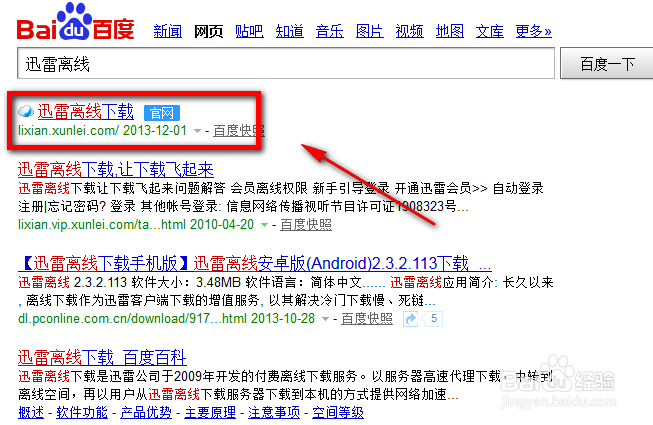Open 百度快照 for lixian.xunlei.com result
Viewport: 653px width, 425px height.
pos(239,131)
